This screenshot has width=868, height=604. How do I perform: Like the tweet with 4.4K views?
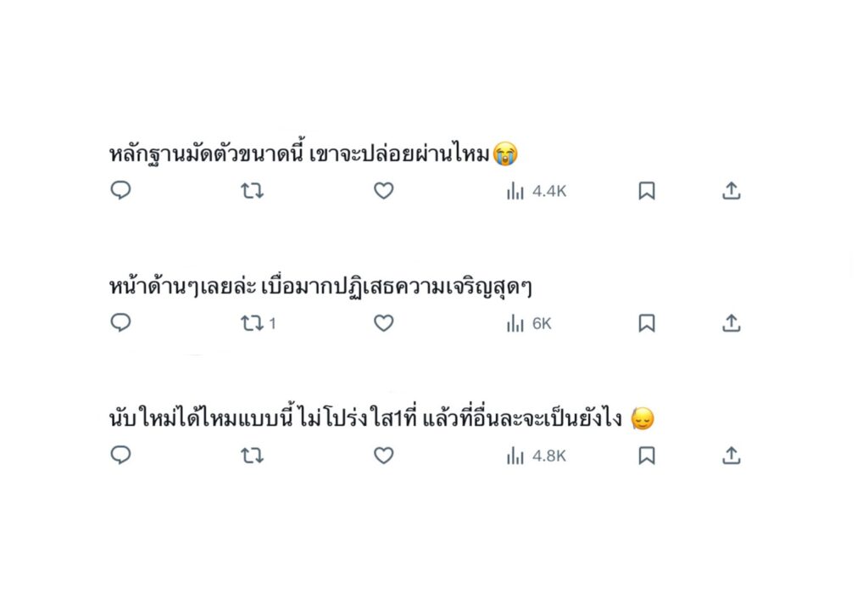pyautogui.click(x=384, y=191)
